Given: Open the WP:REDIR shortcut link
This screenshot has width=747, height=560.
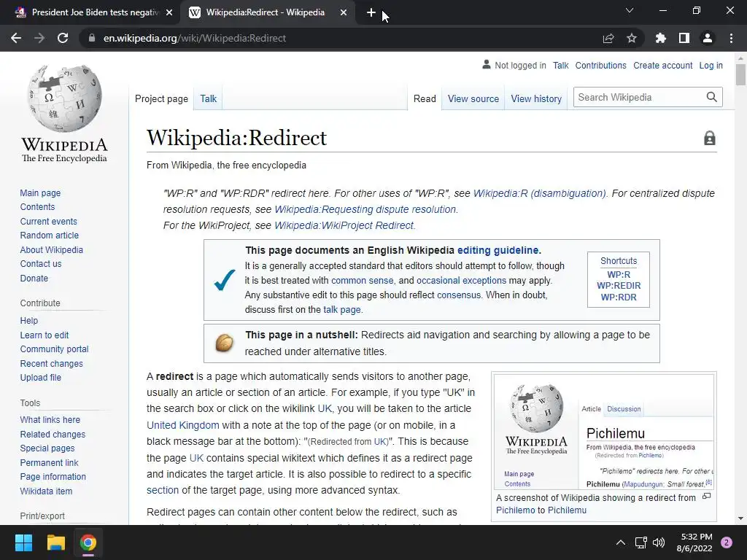Looking at the screenshot, I should [x=619, y=286].
